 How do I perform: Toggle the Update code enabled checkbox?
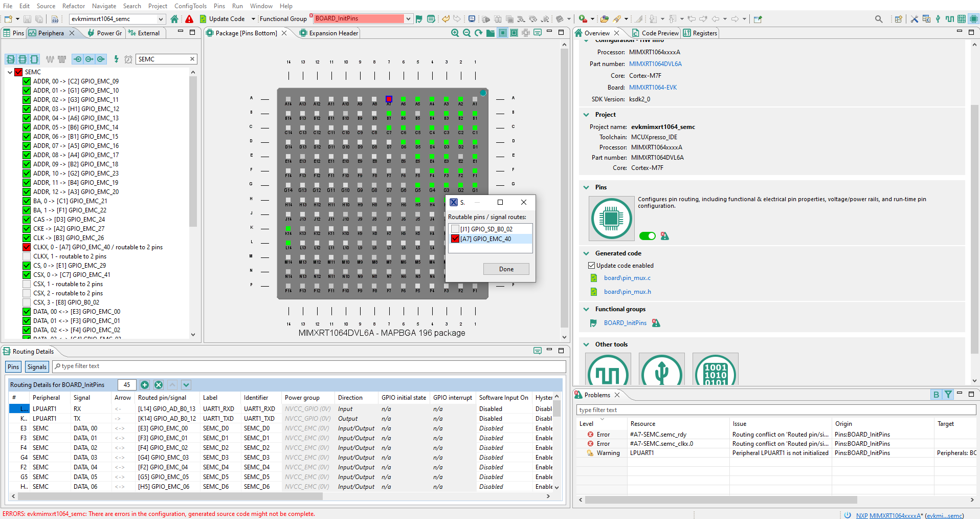coord(592,266)
